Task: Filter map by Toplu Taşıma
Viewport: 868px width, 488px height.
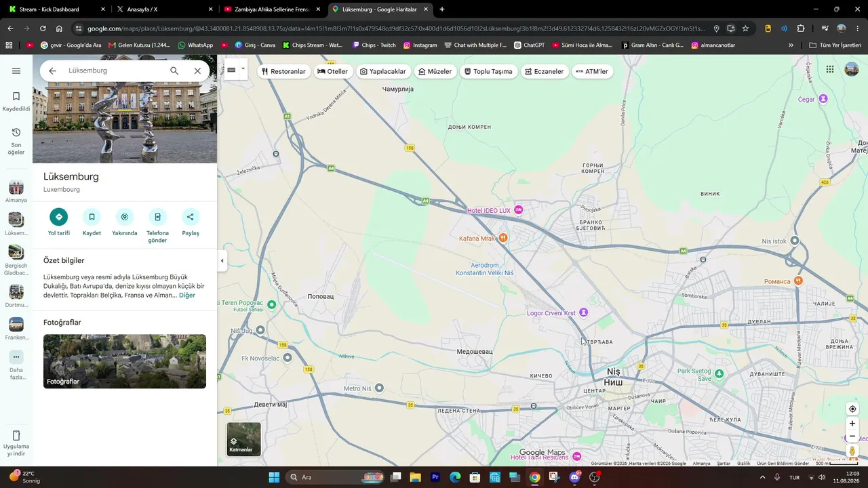Action: (x=488, y=71)
